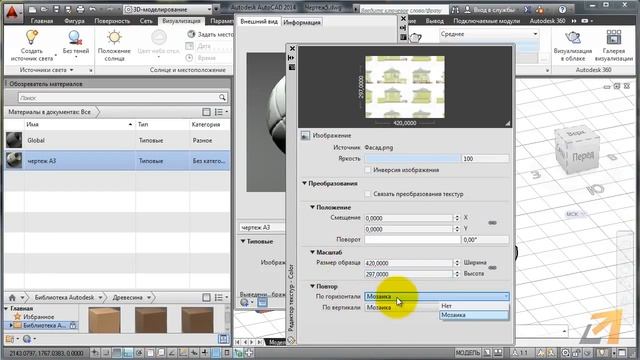The width and height of the screenshot is (640, 360).
Task: Toggle the Инверсия изображения checkbox
Action: pos(368,170)
